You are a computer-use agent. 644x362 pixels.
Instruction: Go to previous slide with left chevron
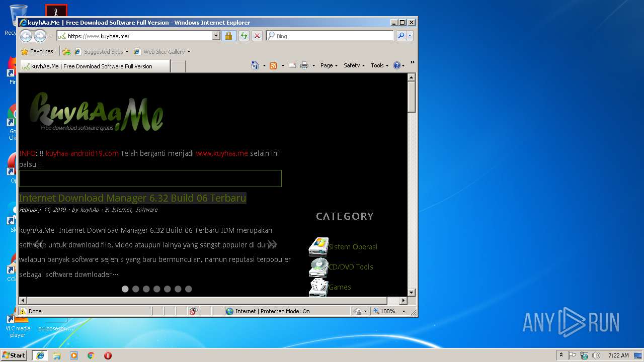click(x=38, y=244)
